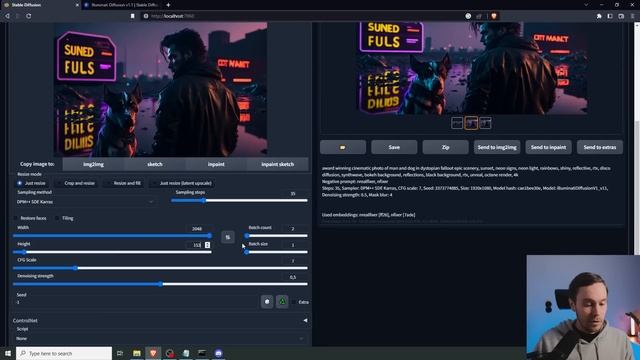Copy image to img2img tab
The height and width of the screenshot is (360, 640).
click(x=93, y=164)
